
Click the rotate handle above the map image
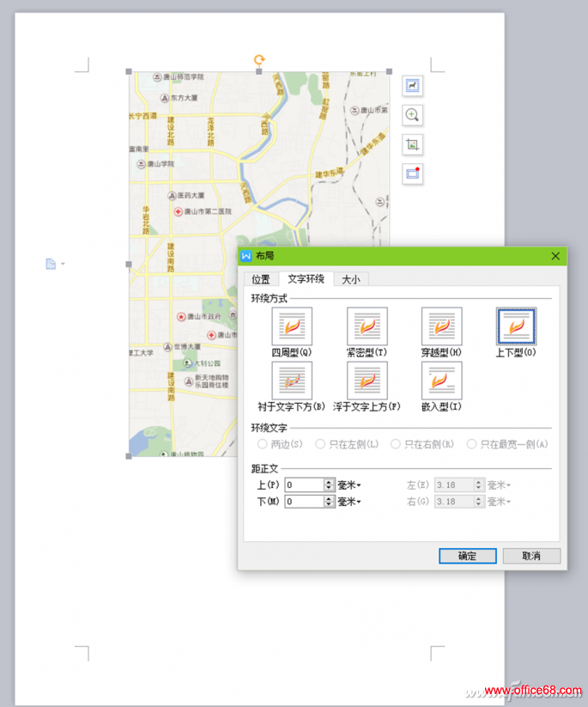[259, 59]
